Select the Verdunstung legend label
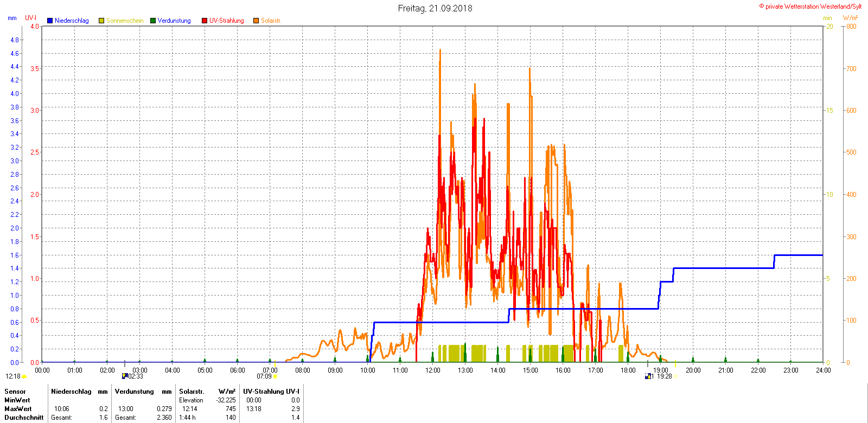Image resolution: width=868 pixels, height=423 pixels. click(x=174, y=21)
